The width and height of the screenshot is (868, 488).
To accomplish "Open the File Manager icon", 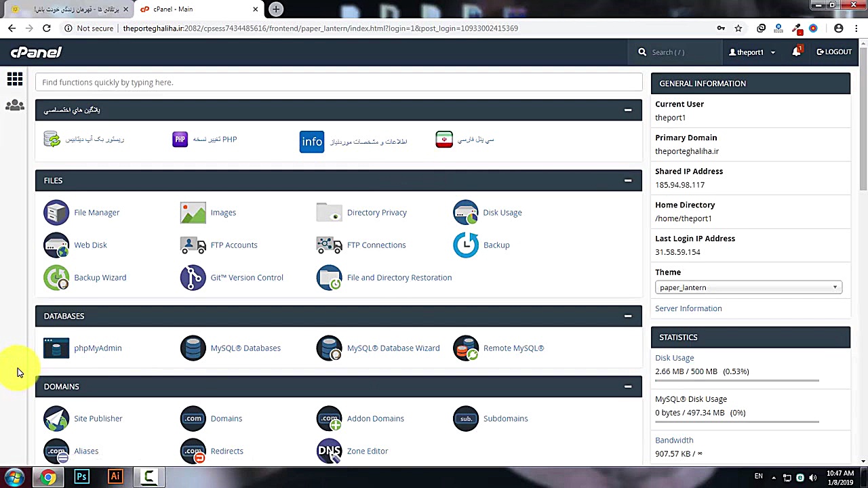I will pos(56,213).
